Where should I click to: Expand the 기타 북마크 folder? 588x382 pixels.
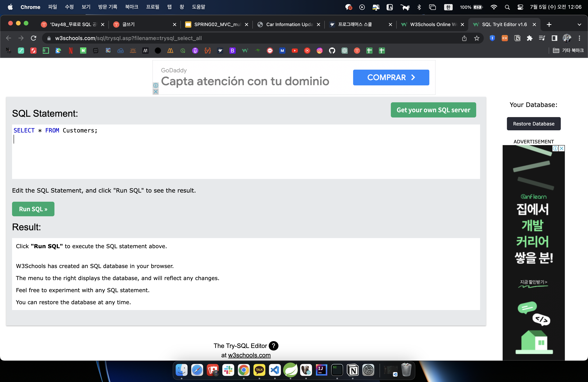[568, 51]
